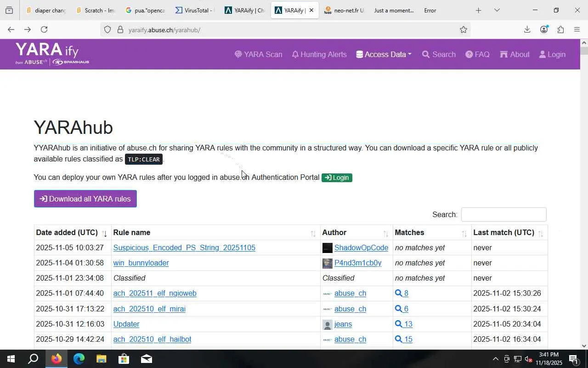This screenshot has width=588, height=368.
Task: Open File Explorer from the taskbar
Action: (x=102, y=359)
